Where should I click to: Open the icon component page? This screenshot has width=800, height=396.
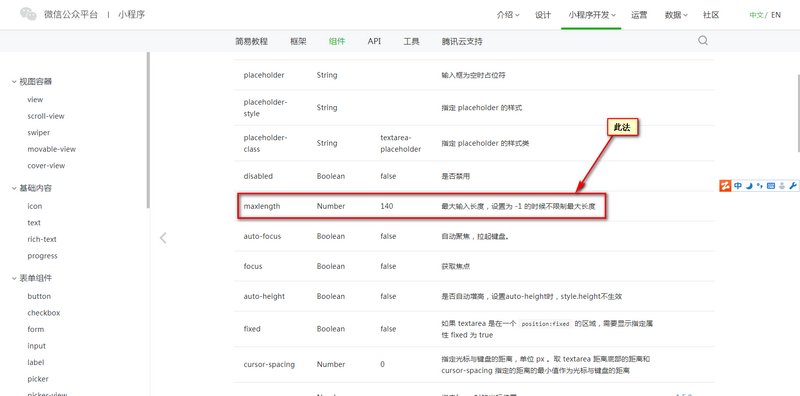tap(35, 206)
